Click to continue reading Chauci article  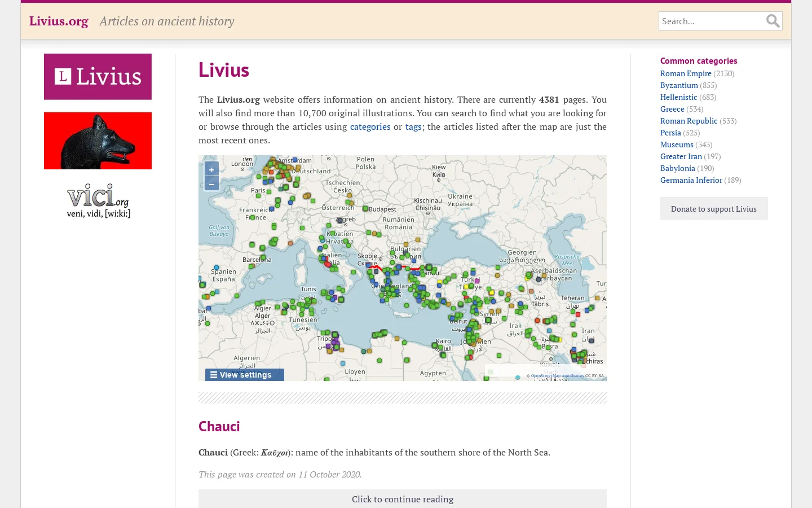point(403,499)
